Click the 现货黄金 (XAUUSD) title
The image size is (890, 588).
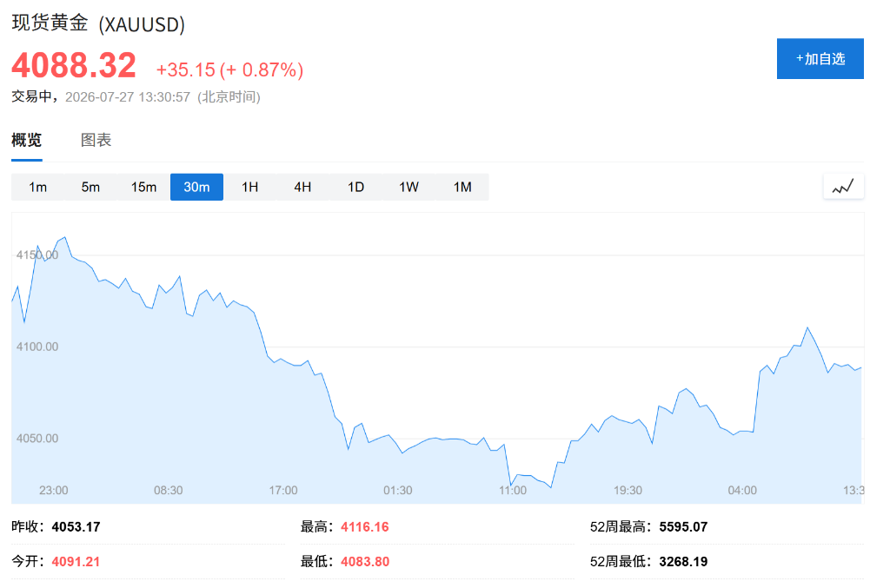coord(98,23)
